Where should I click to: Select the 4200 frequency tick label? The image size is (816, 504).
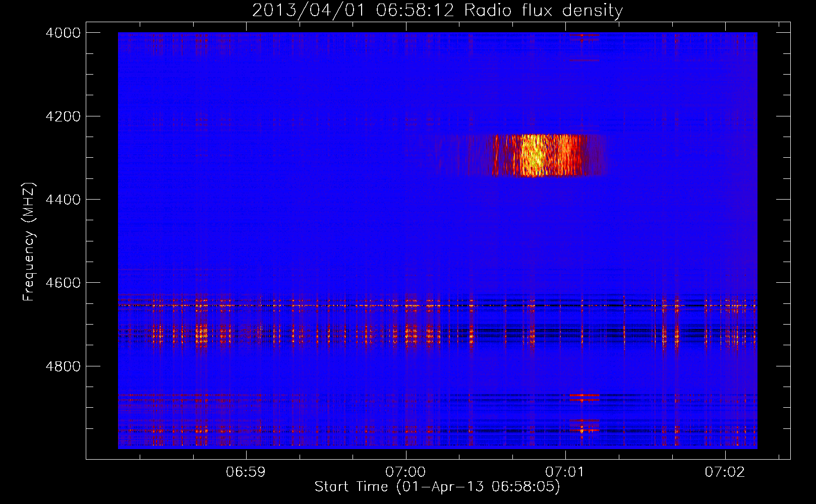[63, 116]
